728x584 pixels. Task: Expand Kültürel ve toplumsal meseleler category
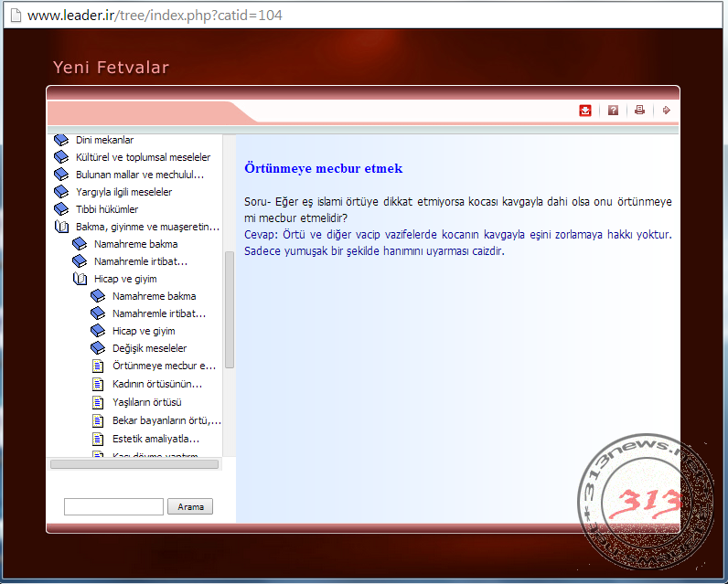pos(143,157)
